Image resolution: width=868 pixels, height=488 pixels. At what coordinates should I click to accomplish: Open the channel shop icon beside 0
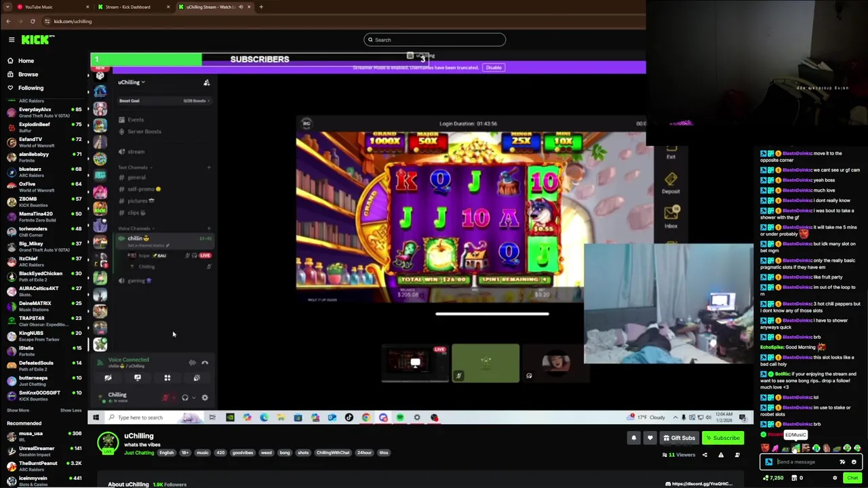[795, 478]
